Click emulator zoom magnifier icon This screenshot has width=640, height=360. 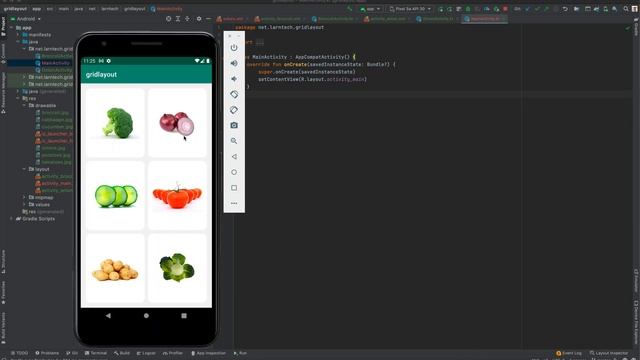click(x=234, y=141)
